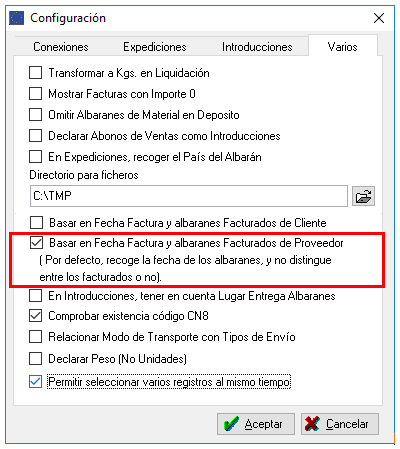Check Mostrar Facturas con Importe 0
The image size is (400, 449).
[36, 94]
